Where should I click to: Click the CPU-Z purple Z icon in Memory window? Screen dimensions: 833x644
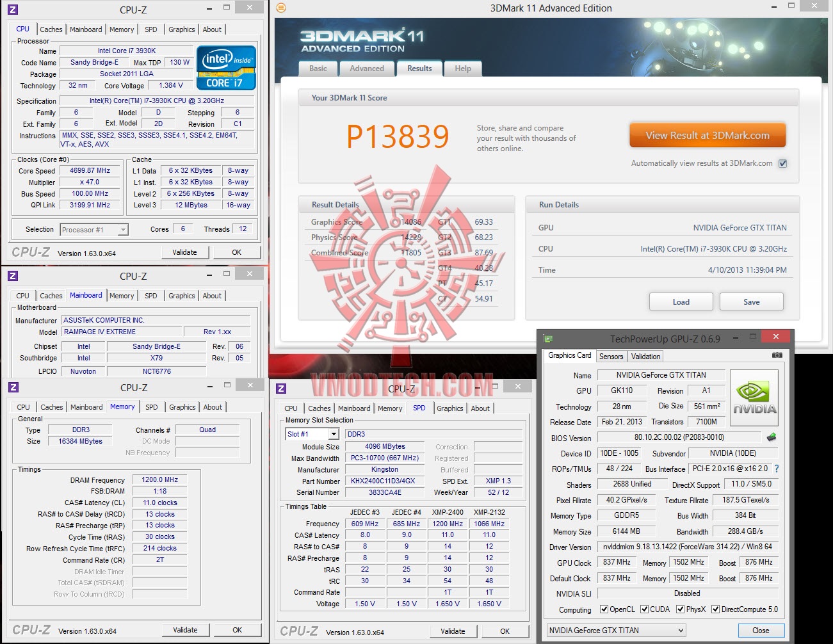pos(13,387)
